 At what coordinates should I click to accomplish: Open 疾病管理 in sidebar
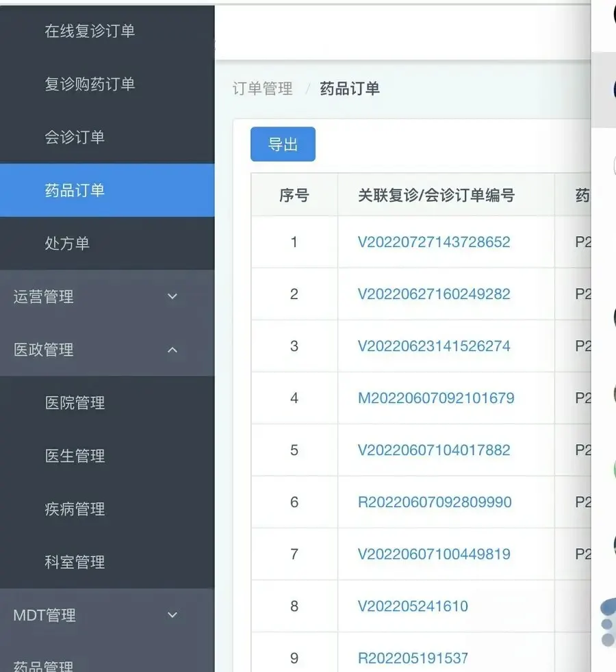pos(75,509)
